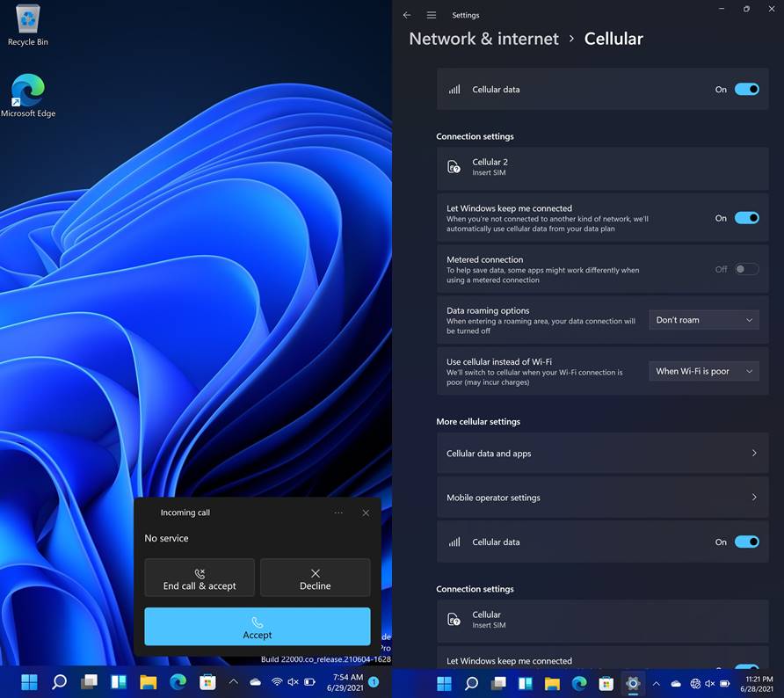Click the battery icon in left system tray
The image size is (784, 698).
309,682
